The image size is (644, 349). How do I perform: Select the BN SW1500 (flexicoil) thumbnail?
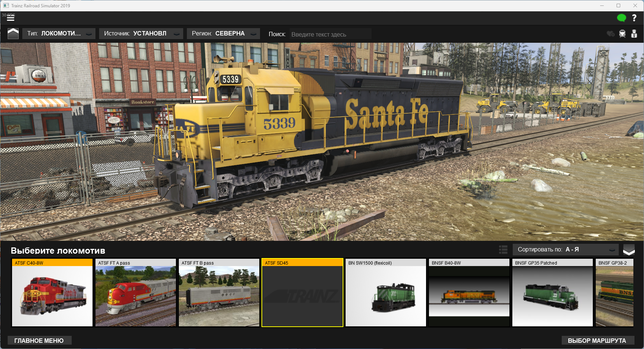pyautogui.click(x=386, y=293)
